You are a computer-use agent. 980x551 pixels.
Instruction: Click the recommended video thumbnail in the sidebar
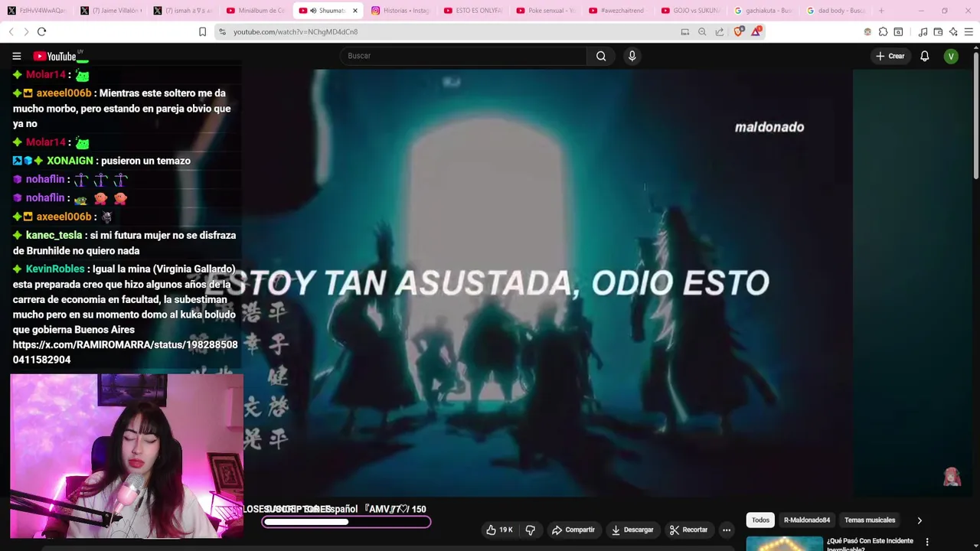point(785,543)
